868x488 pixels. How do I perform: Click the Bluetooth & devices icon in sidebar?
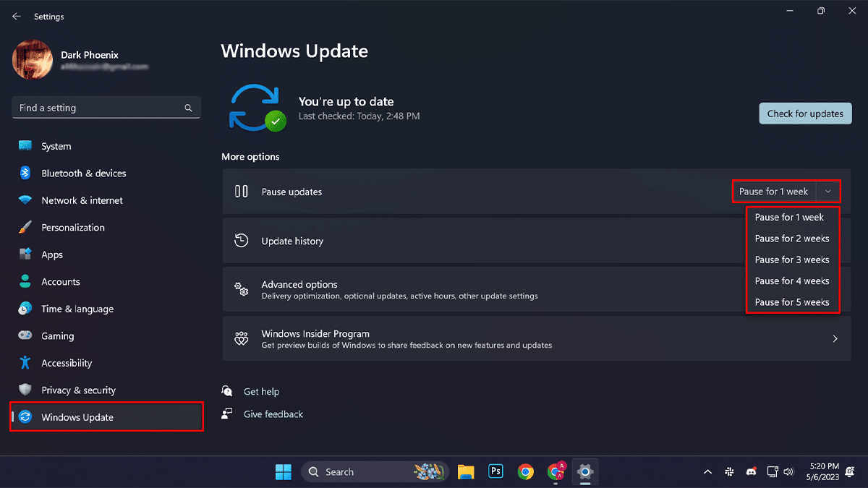click(25, 174)
